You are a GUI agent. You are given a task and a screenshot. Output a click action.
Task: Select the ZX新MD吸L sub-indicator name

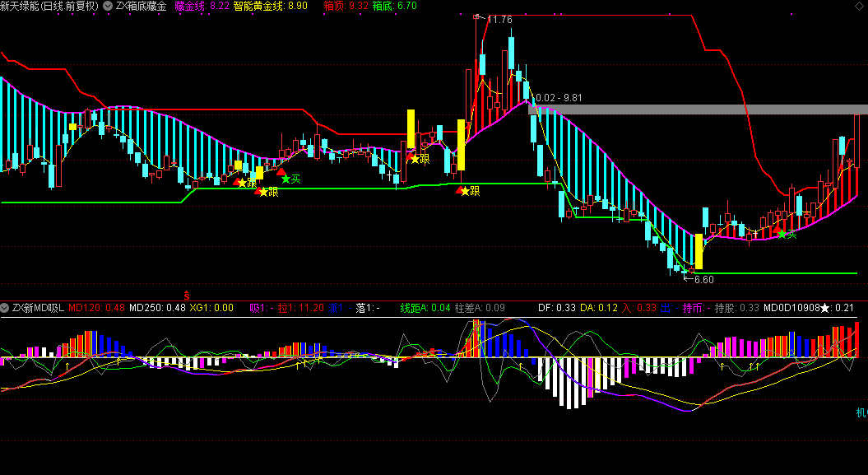(x=38, y=308)
